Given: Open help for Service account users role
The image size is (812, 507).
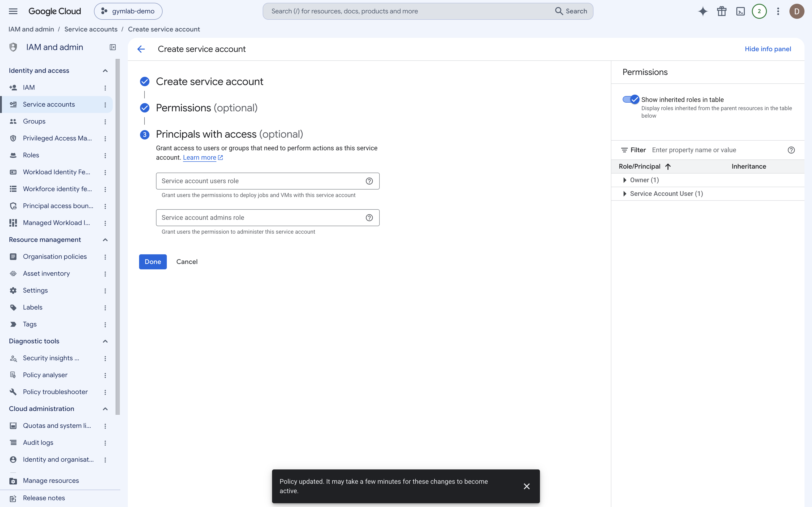Looking at the screenshot, I should point(369,181).
